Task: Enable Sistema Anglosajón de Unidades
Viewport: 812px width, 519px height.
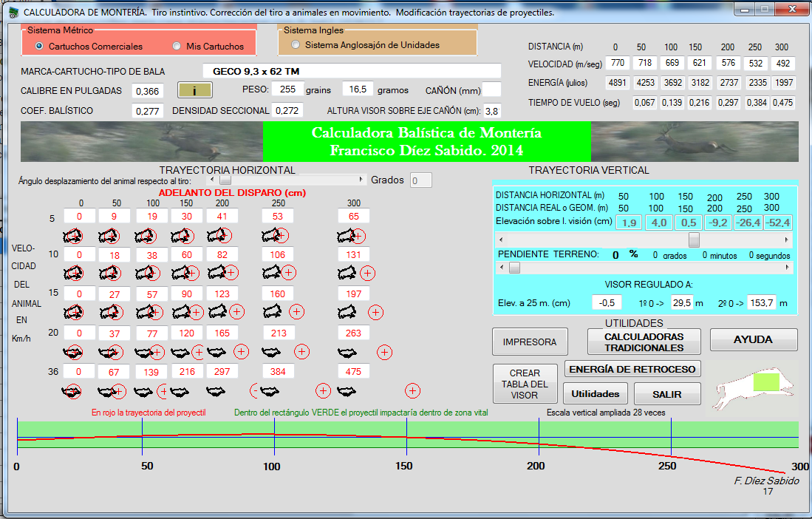Action: coord(296,45)
